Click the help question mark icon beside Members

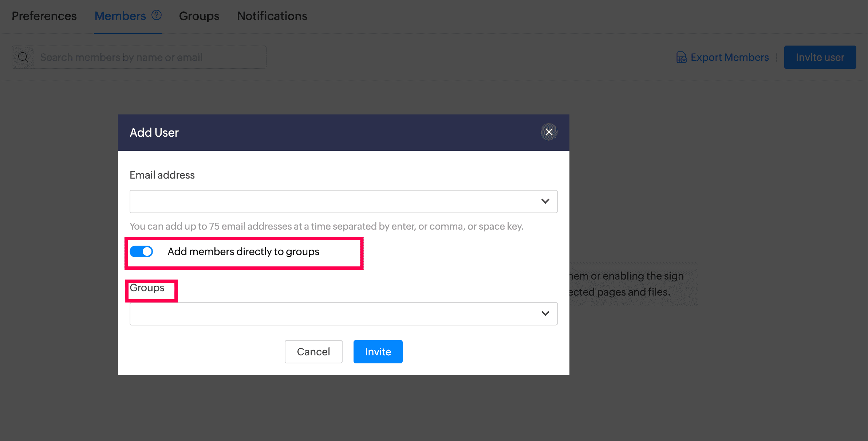(157, 15)
